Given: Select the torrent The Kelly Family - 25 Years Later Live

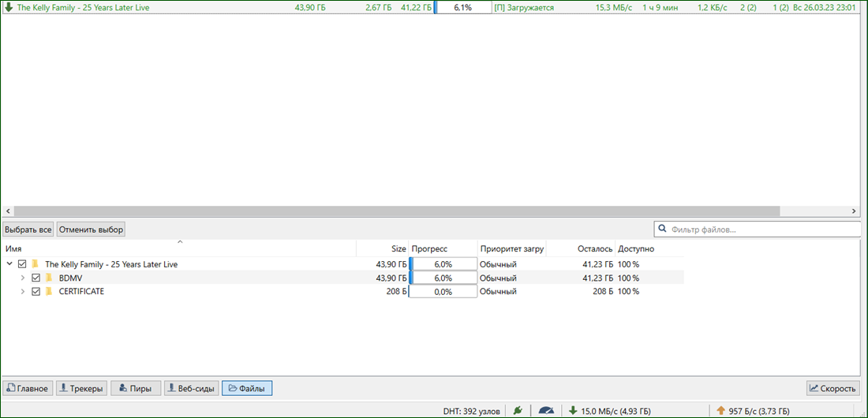Looking at the screenshot, I should click(83, 8).
